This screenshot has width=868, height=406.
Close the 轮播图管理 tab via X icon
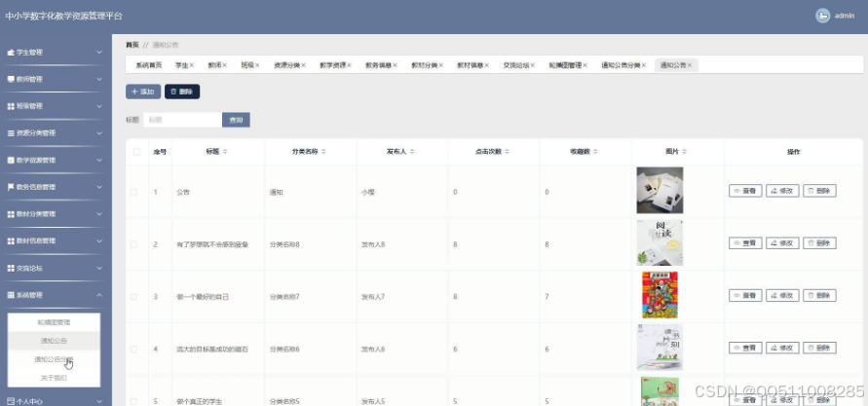coord(585,65)
